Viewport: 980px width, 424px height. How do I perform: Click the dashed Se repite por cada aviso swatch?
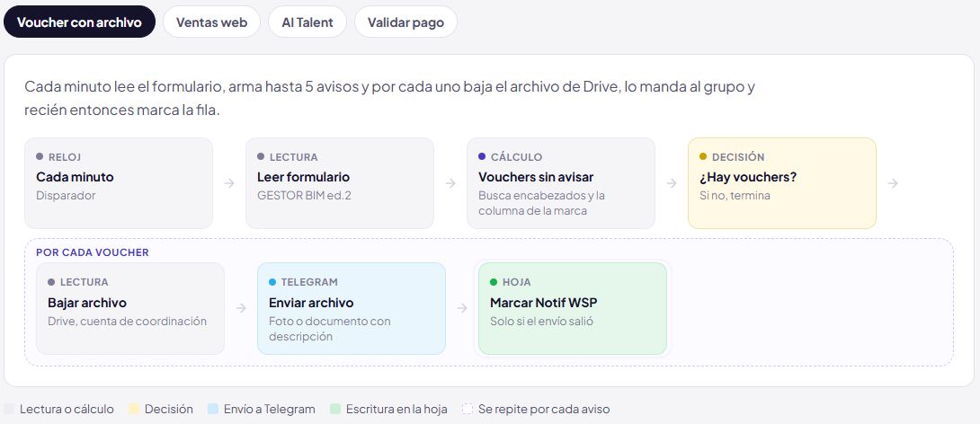tap(468, 409)
